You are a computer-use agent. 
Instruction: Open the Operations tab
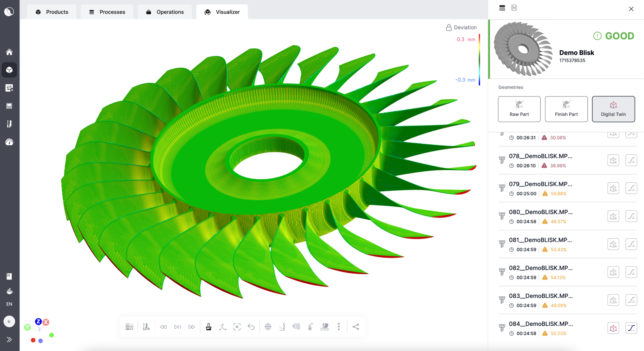tap(165, 12)
